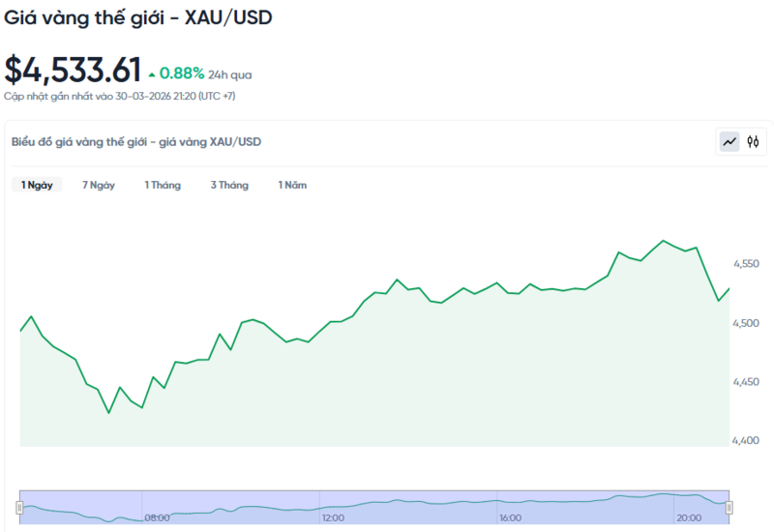Image resolution: width=774 pixels, height=532 pixels.
Task: Switch to the candlestick chart icon
Action: coord(754,142)
